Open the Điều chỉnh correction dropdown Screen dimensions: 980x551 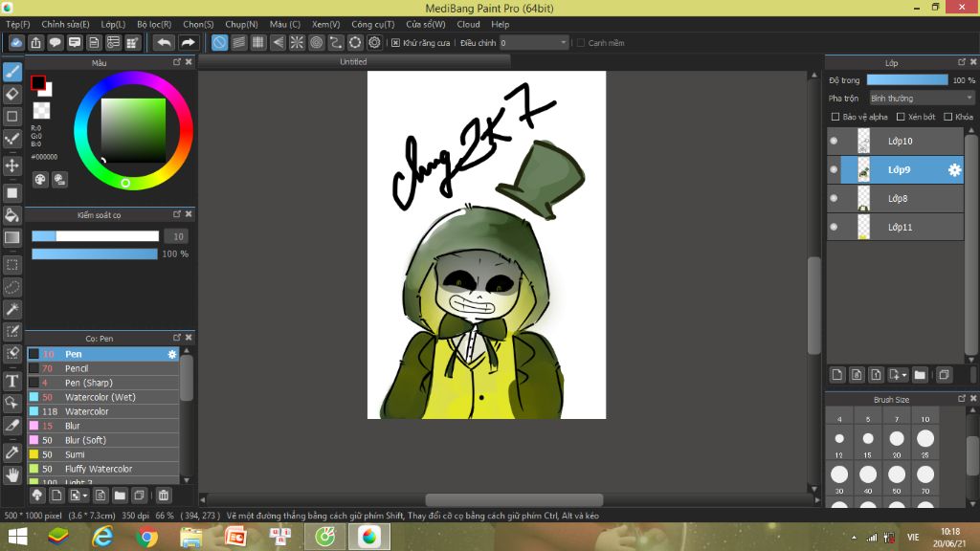coord(534,42)
